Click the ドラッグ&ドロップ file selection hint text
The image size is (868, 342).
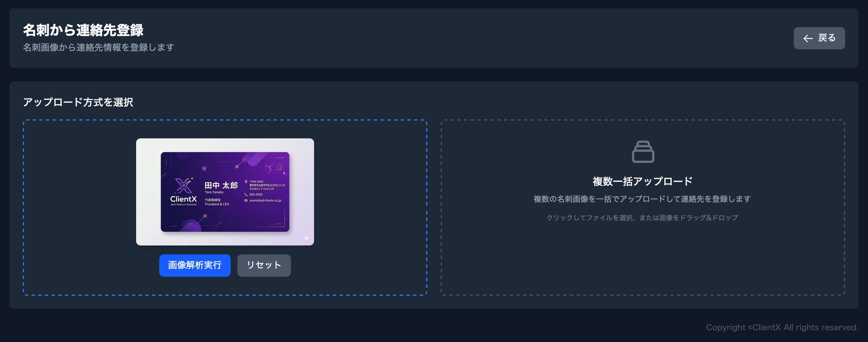pyautogui.click(x=642, y=218)
